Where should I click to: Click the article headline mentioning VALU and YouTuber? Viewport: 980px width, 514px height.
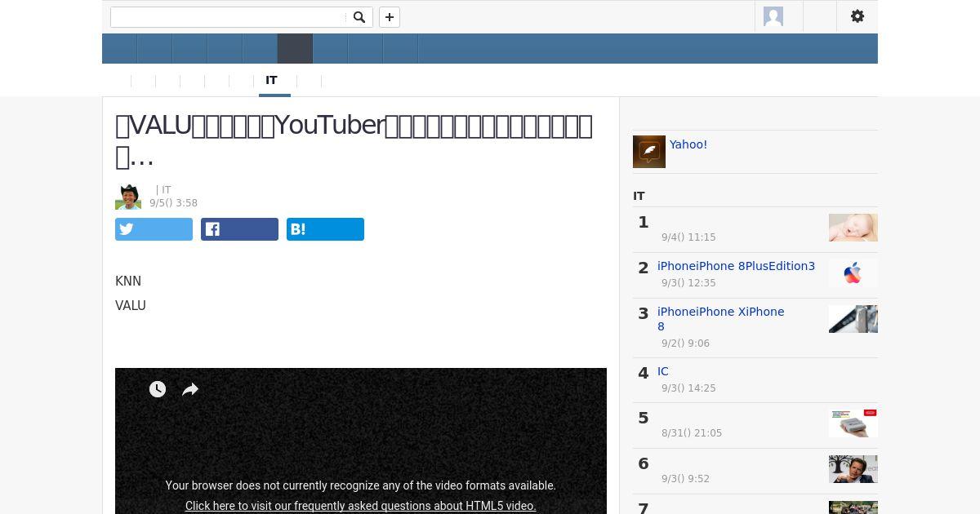click(x=354, y=140)
